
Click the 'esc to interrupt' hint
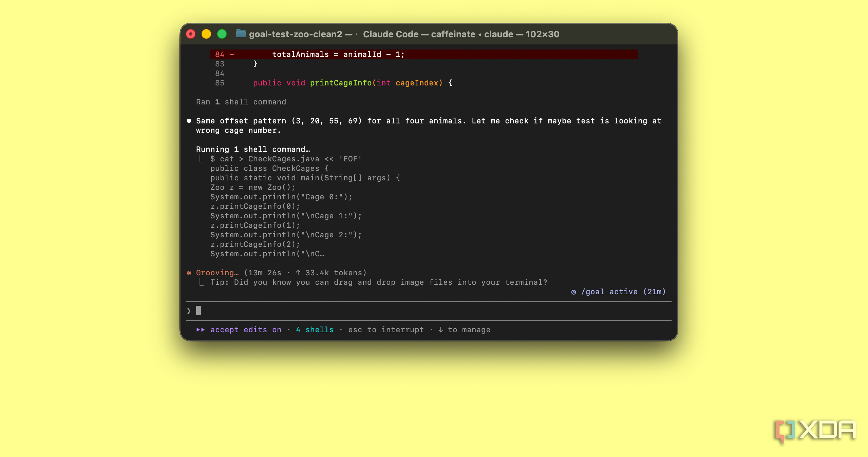(x=386, y=330)
